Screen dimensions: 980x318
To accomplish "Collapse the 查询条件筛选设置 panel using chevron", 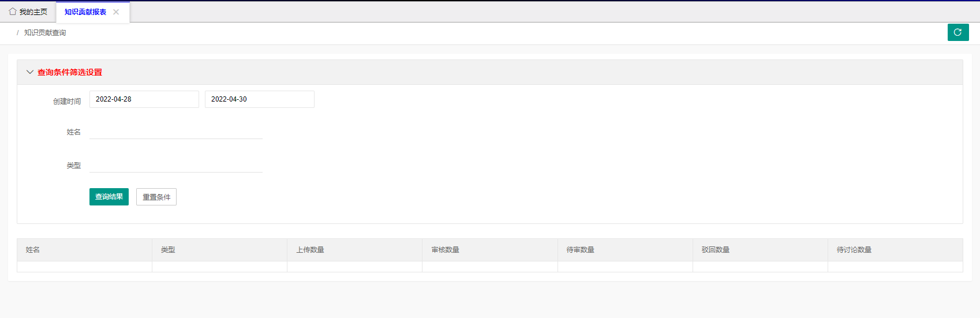I will [x=30, y=72].
